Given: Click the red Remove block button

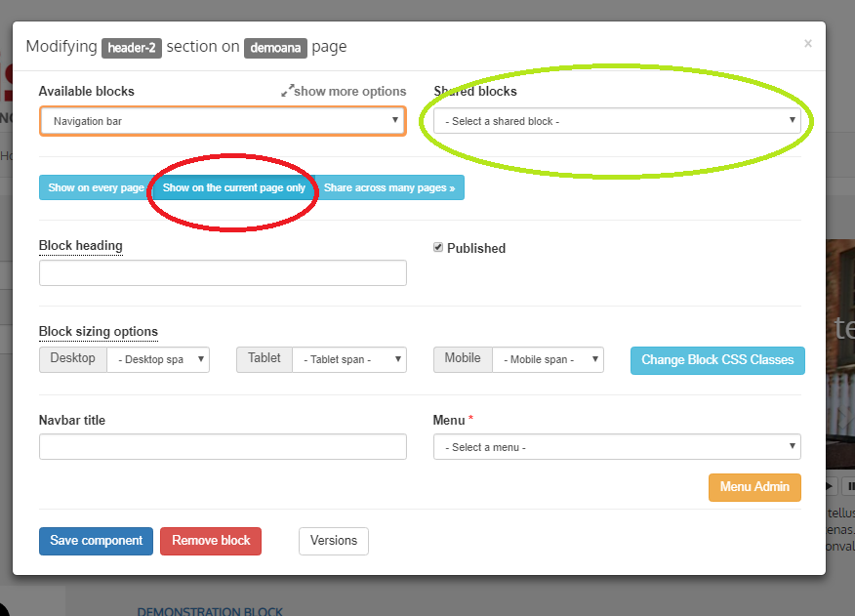Looking at the screenshot, I should [x=211, y=541].
